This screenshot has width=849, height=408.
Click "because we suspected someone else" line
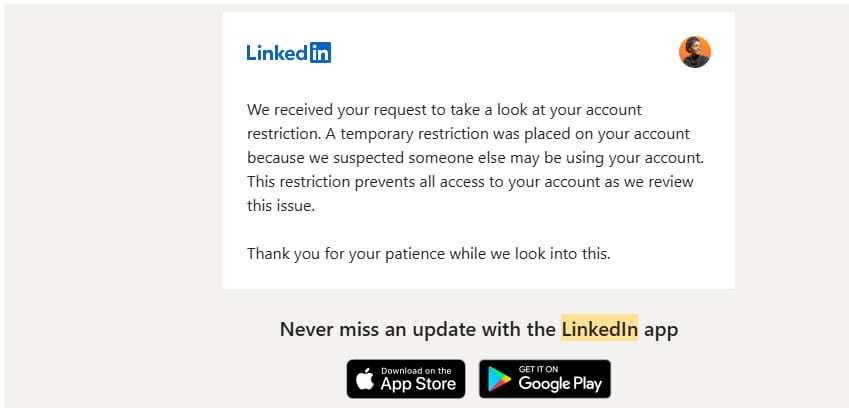[475, 158]
